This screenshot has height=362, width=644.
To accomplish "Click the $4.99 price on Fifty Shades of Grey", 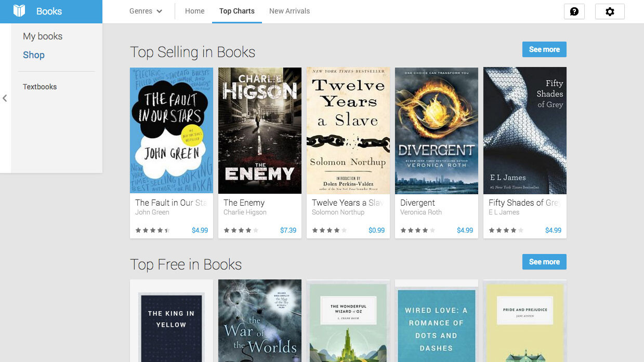I will [553, 230].
